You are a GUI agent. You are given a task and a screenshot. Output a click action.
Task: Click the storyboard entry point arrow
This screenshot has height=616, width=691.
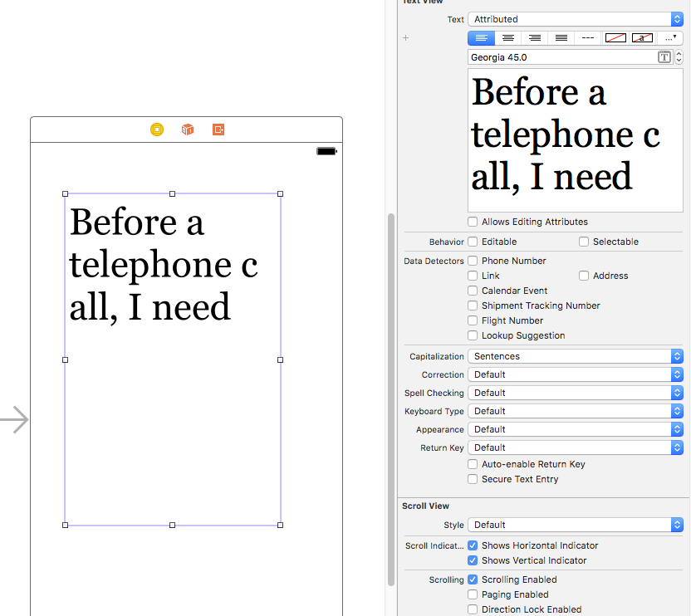point(15,419)
